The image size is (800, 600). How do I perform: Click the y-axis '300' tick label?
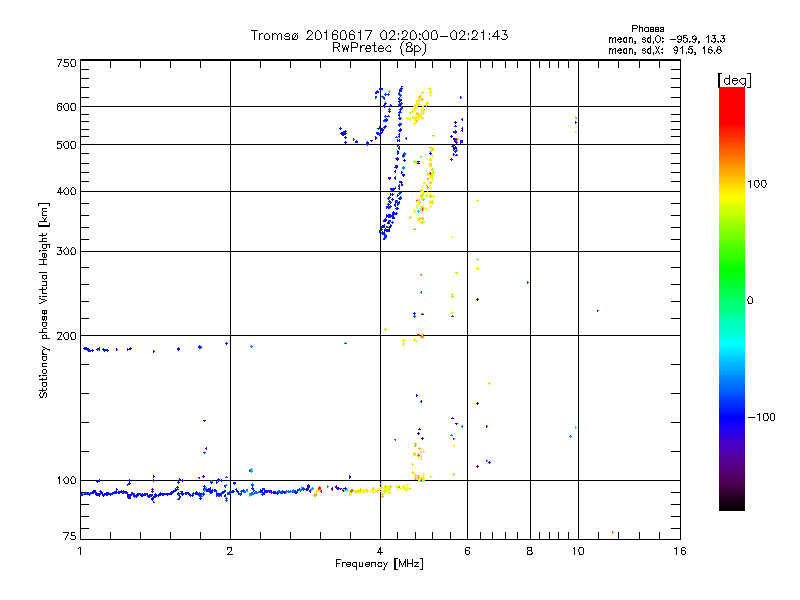click(66, 252)
